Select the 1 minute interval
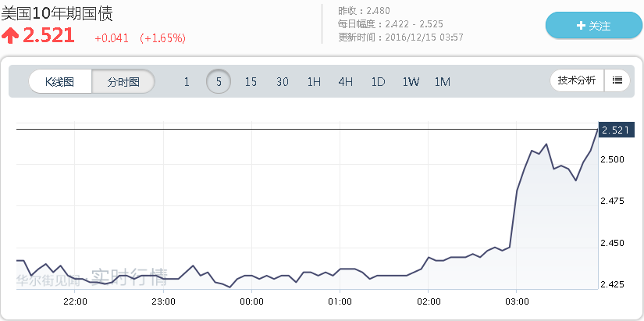644x321 pixels. pos(186,81)
